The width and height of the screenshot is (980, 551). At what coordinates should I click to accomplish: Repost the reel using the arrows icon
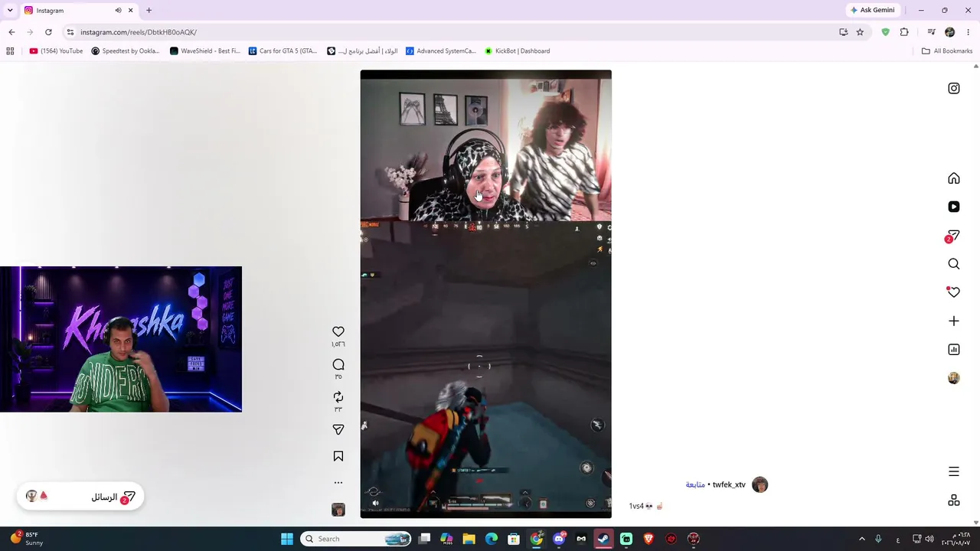pyautogui.click(x=338, y=396)
